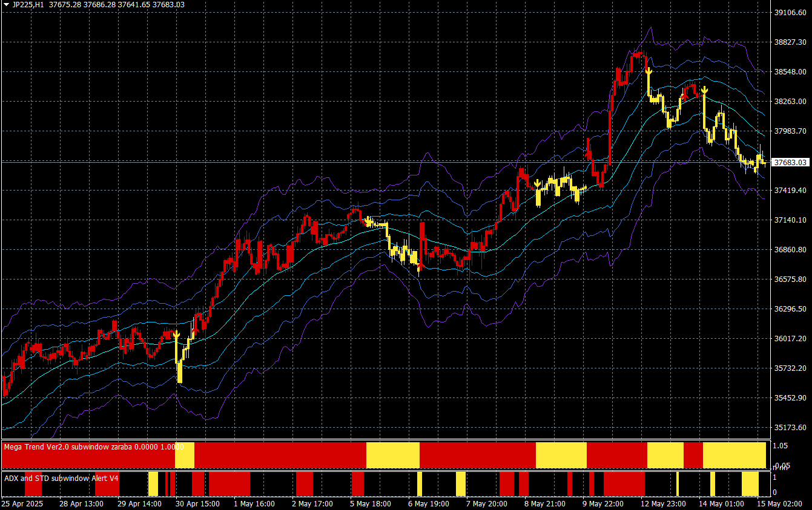
Task: Click the 7 May 20:00 time label
Action: tap(487, 503)
